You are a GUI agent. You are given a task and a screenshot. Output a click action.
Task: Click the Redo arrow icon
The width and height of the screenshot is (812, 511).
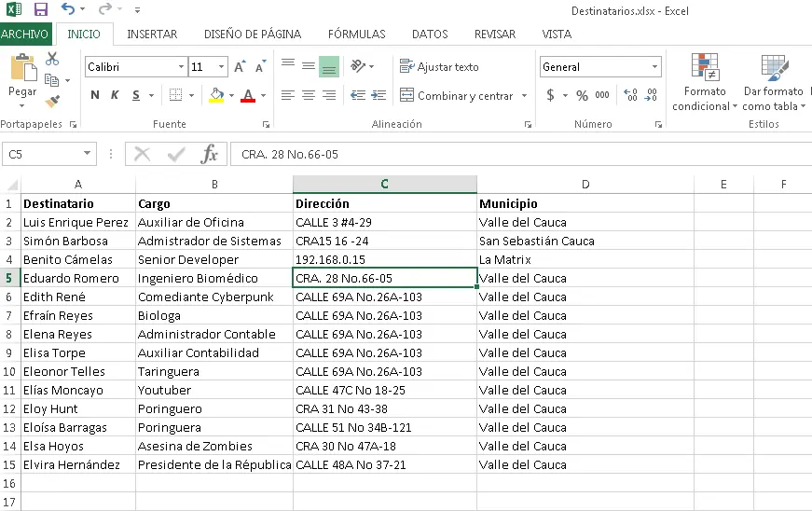[x=105, y=8]
